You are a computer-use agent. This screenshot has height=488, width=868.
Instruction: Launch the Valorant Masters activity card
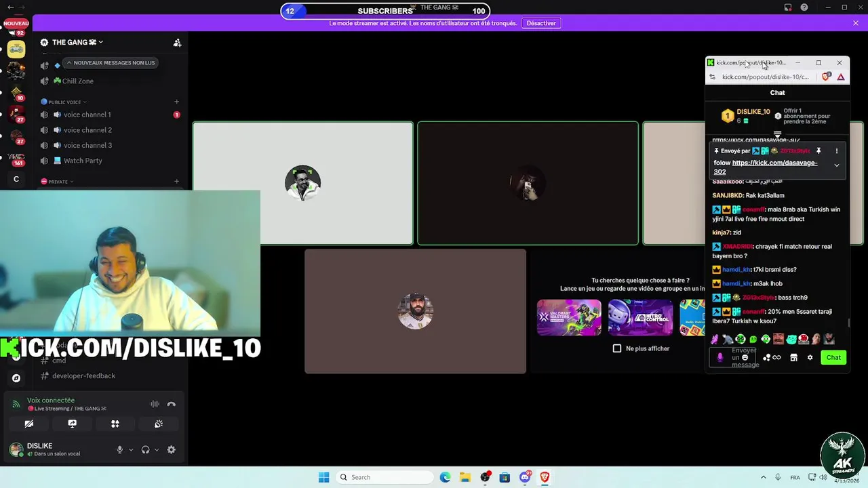569,318
